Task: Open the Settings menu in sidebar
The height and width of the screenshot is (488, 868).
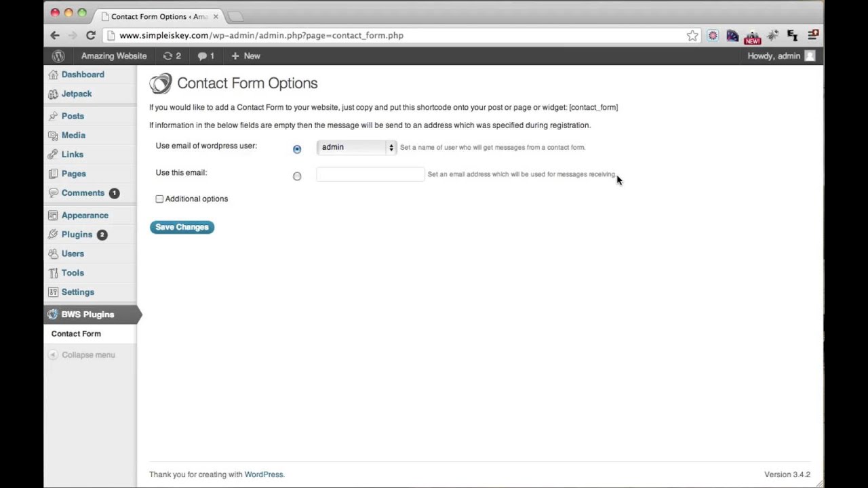Action: 78,292
